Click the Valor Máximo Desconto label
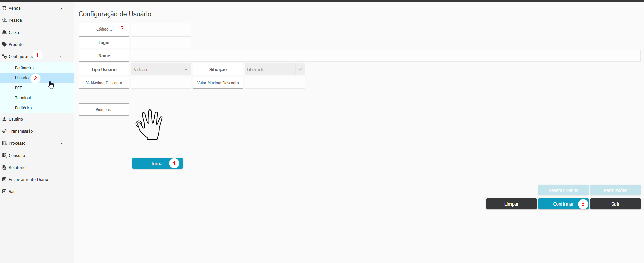644x263 pixels. tap(218, 83)
